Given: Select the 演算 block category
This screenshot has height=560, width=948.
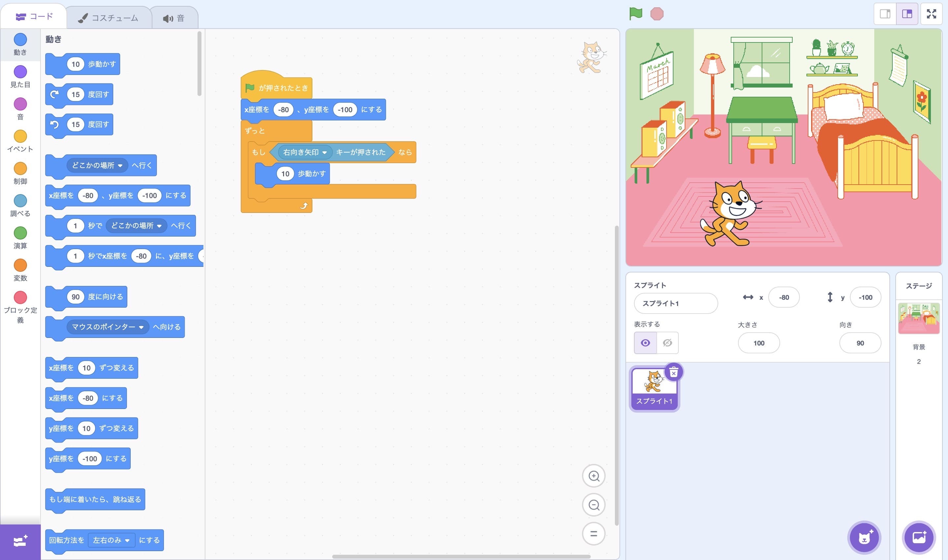Looking at the screenshot, I should pyautogui.click(x=20, y=238).
